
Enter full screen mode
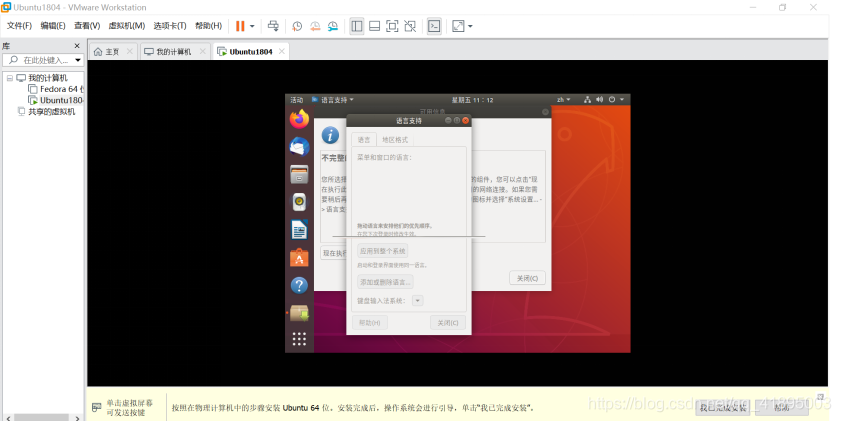coord(393,26)
